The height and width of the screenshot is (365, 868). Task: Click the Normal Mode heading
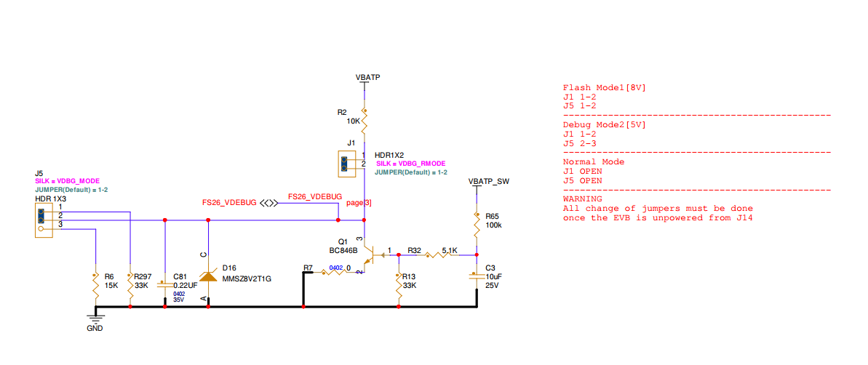(594, 162)
